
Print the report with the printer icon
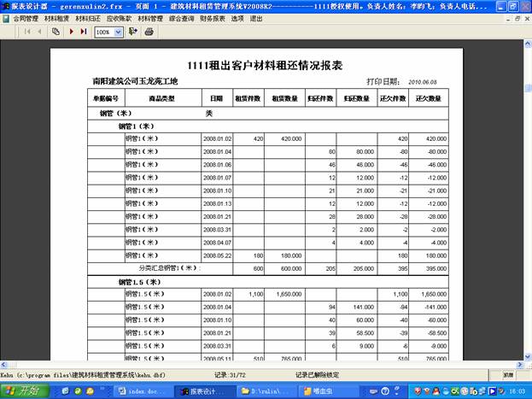click(x=149, y=32)
